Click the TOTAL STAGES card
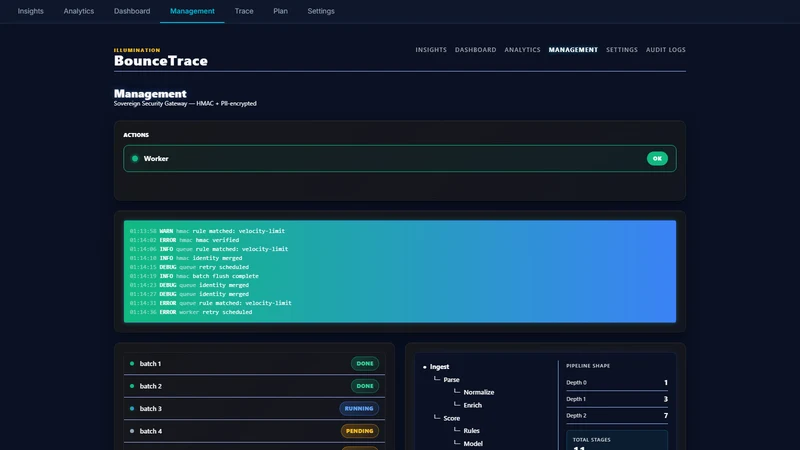 617,440
